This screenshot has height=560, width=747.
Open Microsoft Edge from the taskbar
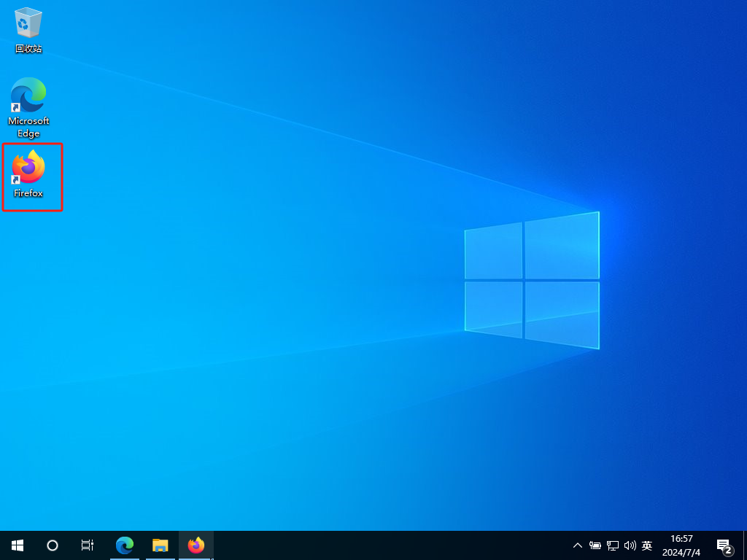point(125,545)
